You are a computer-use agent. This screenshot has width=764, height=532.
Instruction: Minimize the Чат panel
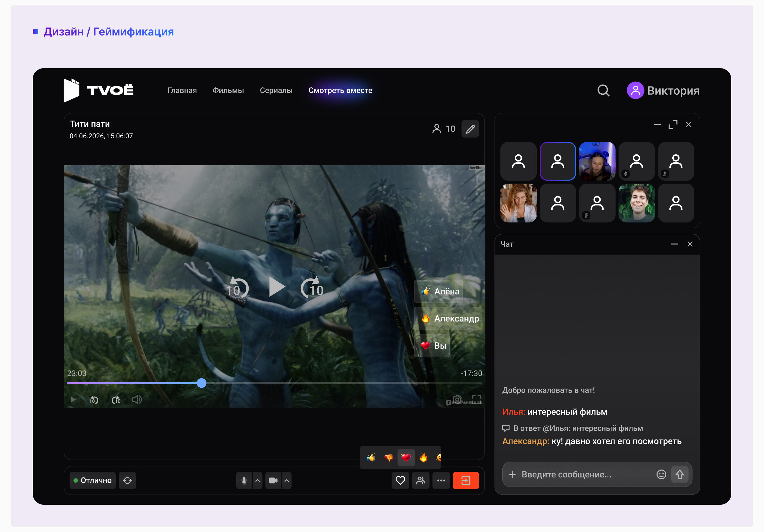coord(674,244)
